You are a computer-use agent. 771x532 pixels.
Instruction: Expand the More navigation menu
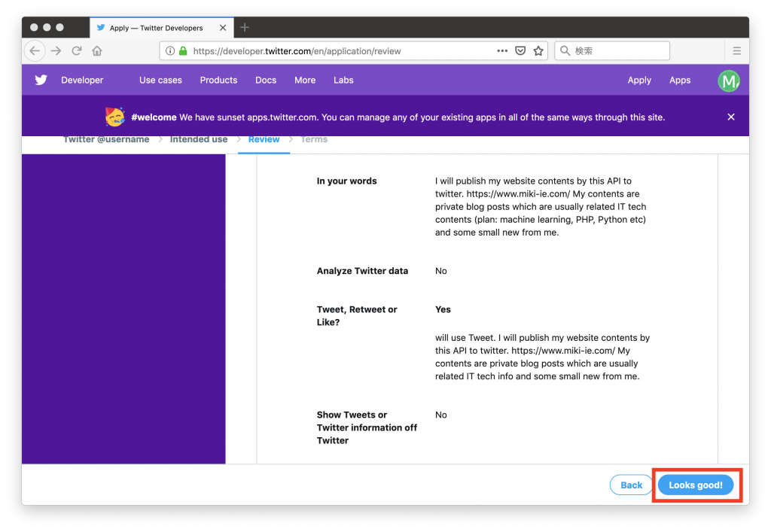(x=305, y=81)
